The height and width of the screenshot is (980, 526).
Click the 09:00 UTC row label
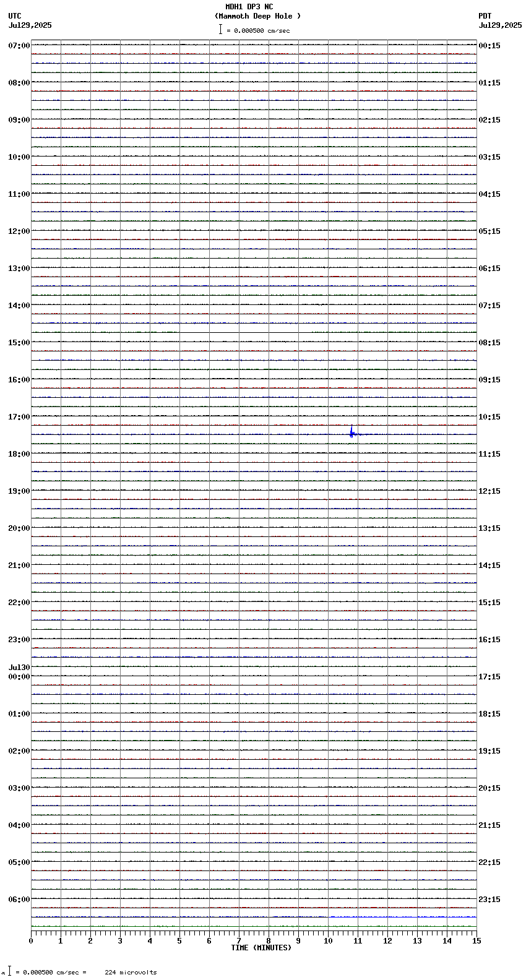19,120
